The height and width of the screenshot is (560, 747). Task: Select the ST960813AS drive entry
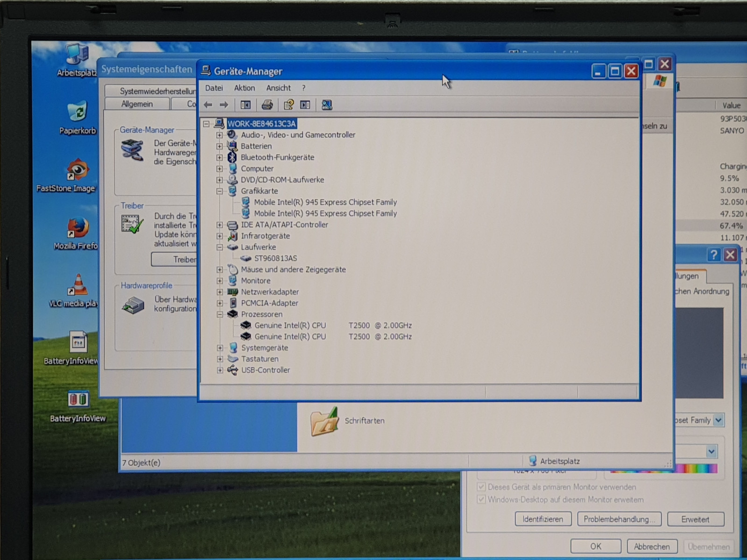275,259
